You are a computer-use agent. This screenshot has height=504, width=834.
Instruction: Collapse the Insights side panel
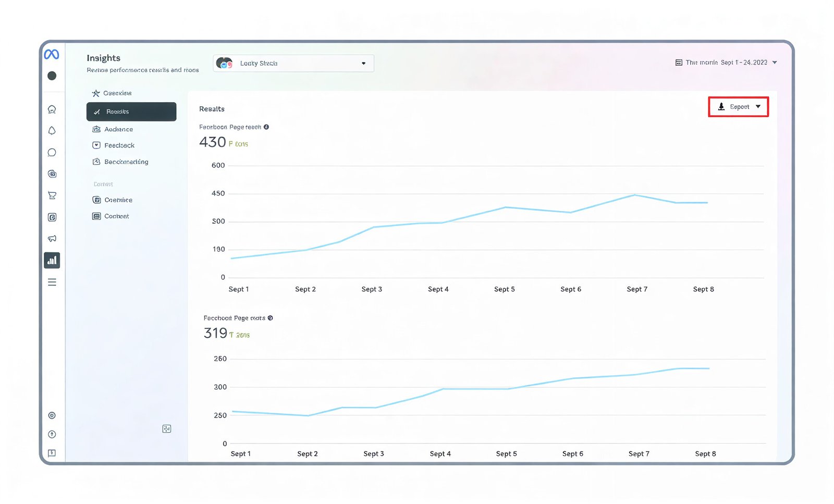pyautogui.click(x=167, y=429)
